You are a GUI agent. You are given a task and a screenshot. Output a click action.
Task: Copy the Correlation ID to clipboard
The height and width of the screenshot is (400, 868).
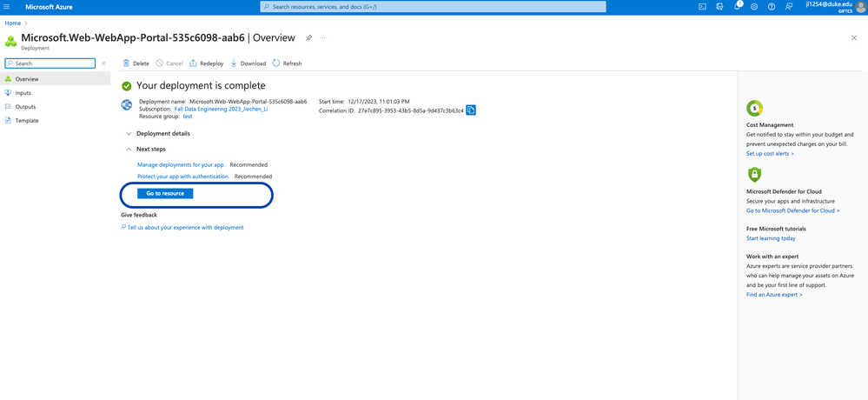pos(471,110)
